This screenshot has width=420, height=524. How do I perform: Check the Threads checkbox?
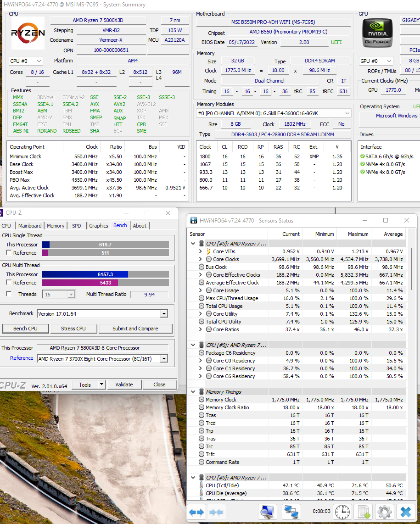pyautogui.click(x=9, y=294)
